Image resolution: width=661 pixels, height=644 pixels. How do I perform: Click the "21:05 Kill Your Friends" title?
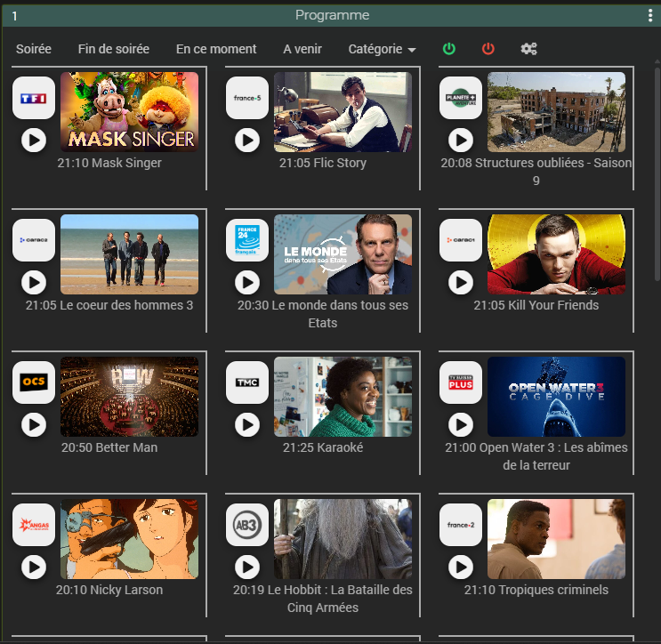point(536,305)
